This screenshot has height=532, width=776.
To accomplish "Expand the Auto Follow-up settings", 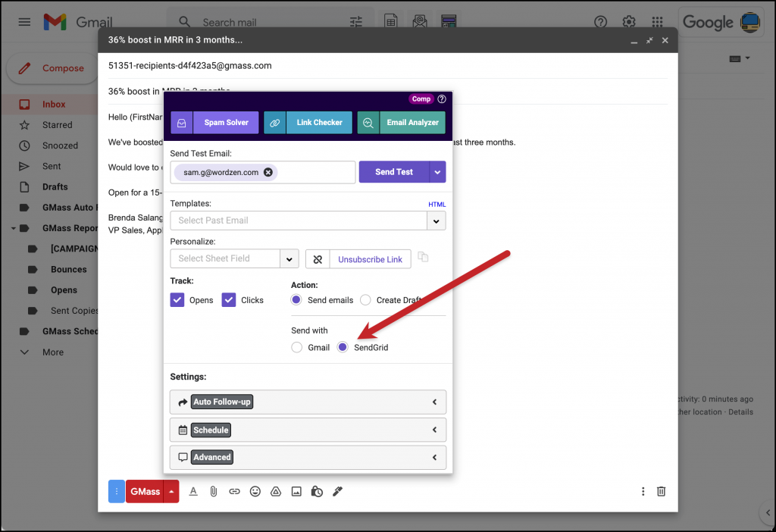I will click(307, 402).
